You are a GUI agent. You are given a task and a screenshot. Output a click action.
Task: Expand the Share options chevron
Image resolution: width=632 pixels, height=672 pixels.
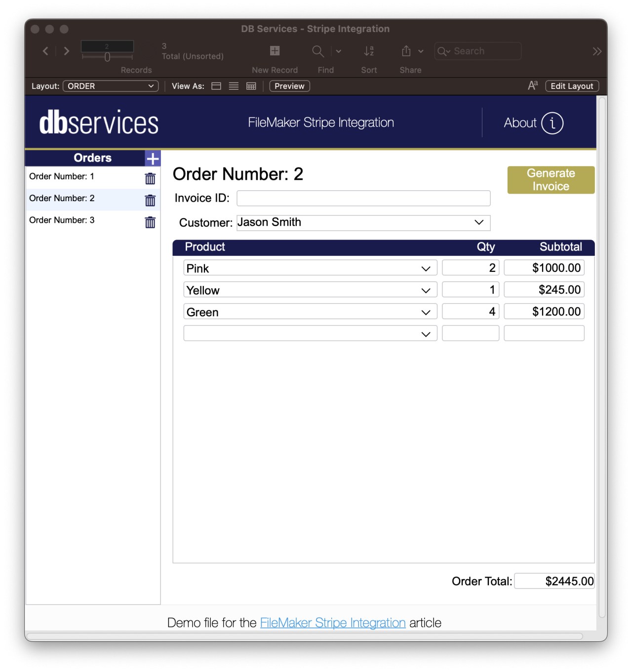pos(421,51)
